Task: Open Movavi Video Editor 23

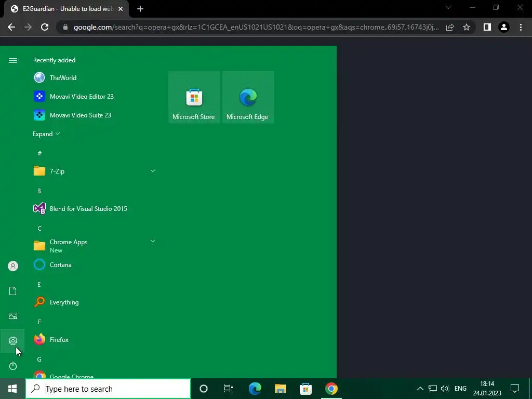Action: coord(95,96)
